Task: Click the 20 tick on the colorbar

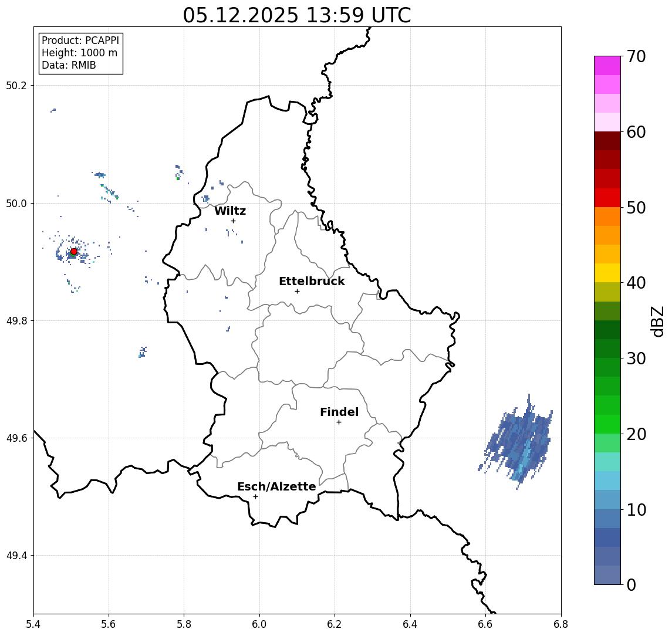Action: tap(636, 434)
